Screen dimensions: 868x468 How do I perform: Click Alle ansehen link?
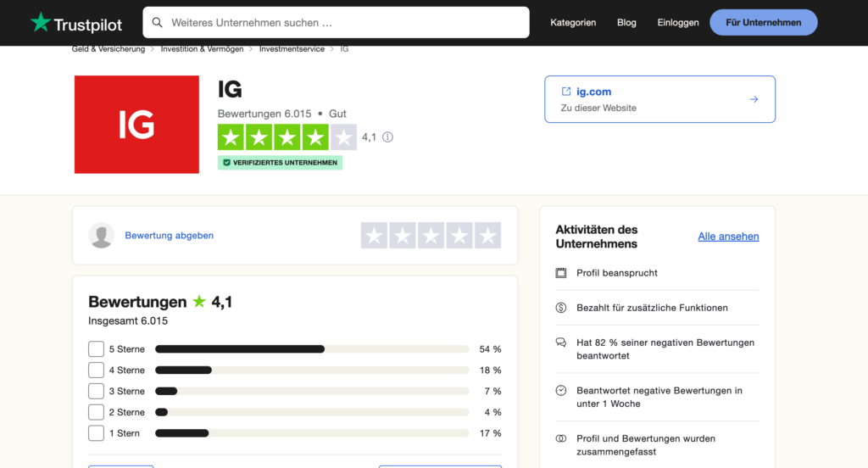[728, 237]
